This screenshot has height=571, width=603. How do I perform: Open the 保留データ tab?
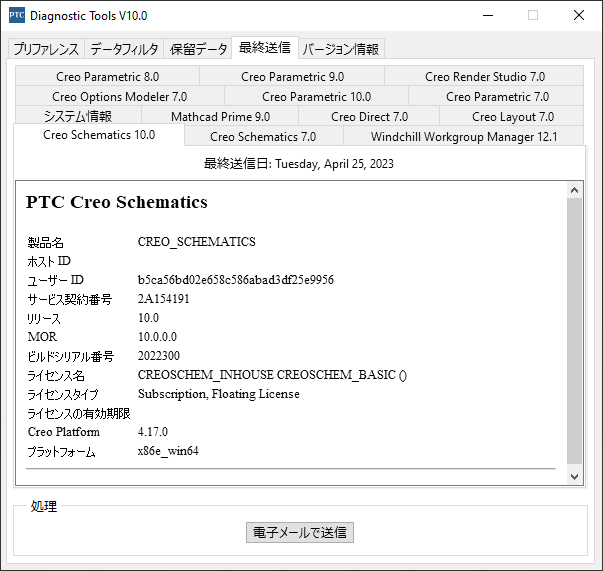point(198,49)
